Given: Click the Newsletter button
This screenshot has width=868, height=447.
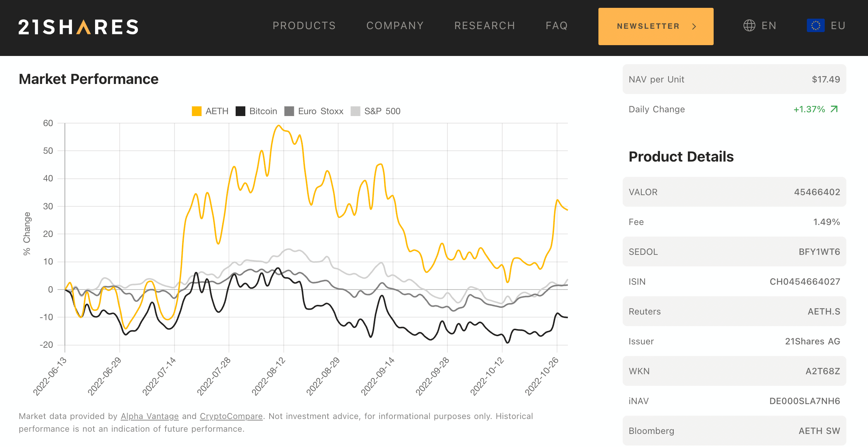Looking at the screenshot, I should point(656,26).
